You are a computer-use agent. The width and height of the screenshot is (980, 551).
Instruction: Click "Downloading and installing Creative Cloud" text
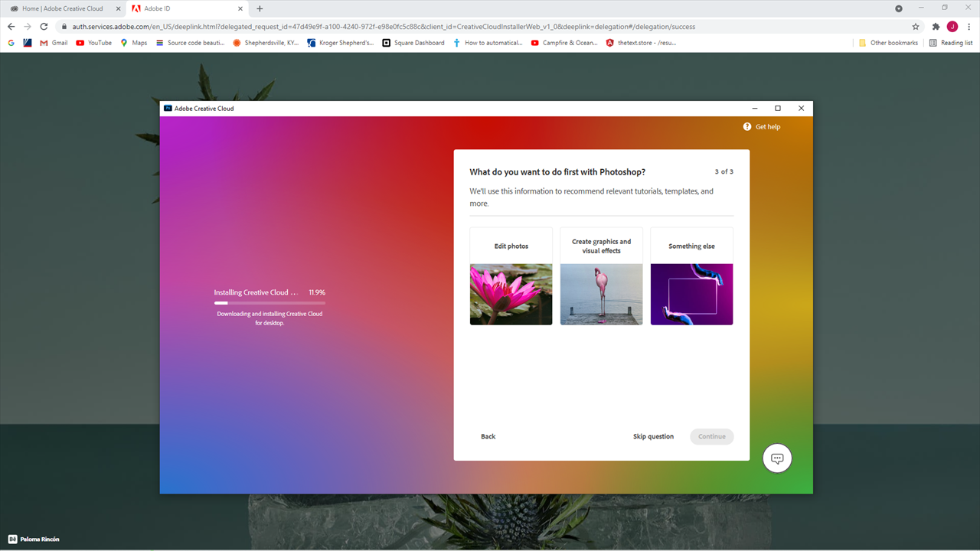[269, 318]
